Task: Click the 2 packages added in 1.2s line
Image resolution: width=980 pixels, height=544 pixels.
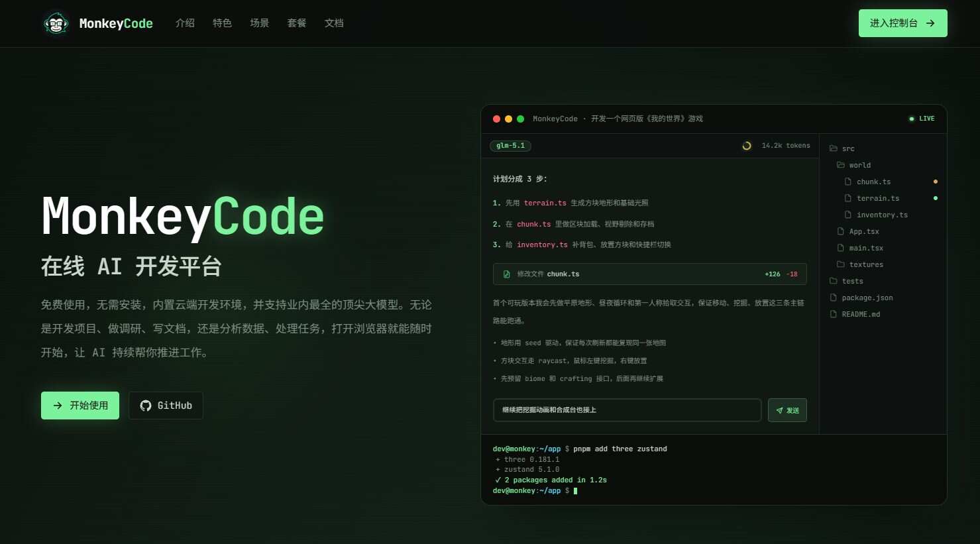Action: [x=551, y=480]
